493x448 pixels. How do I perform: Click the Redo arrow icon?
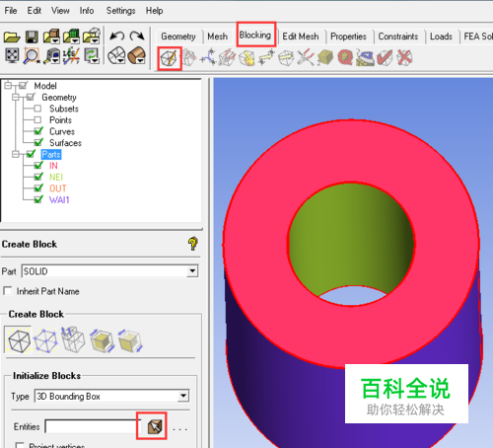point(137,36)
